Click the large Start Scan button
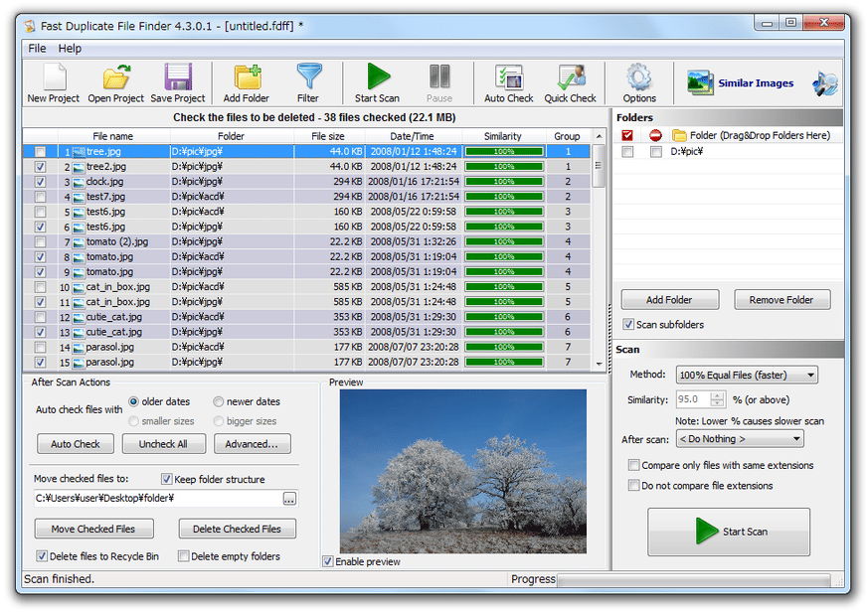 tap(729, 532)
